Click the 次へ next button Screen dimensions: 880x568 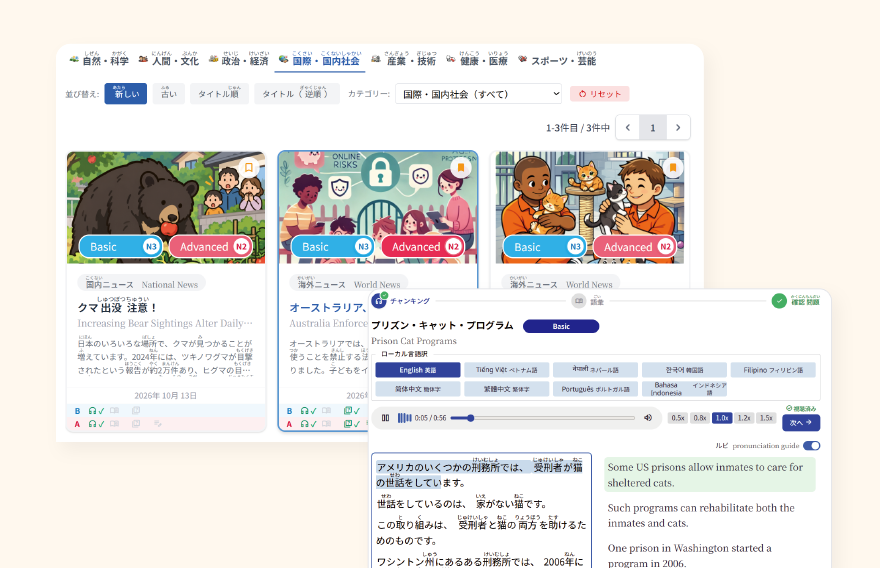pos(801,423)
